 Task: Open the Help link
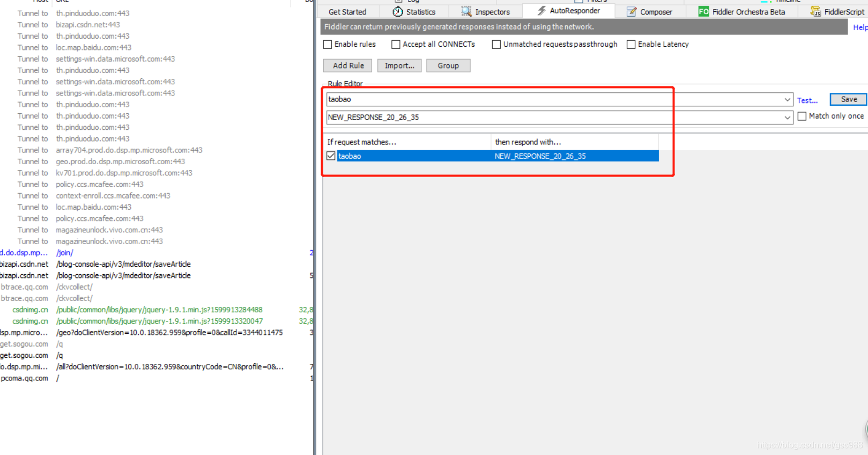click(860, 27)
